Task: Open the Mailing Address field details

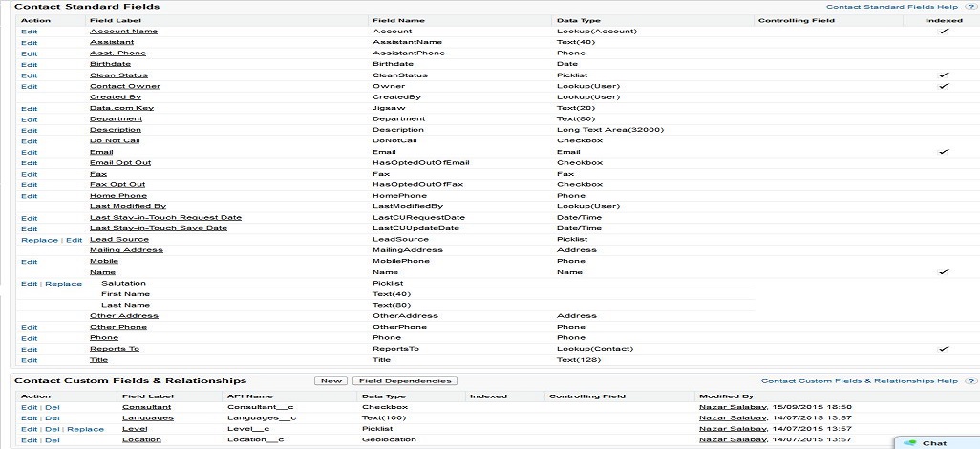Action: point(126,250)
